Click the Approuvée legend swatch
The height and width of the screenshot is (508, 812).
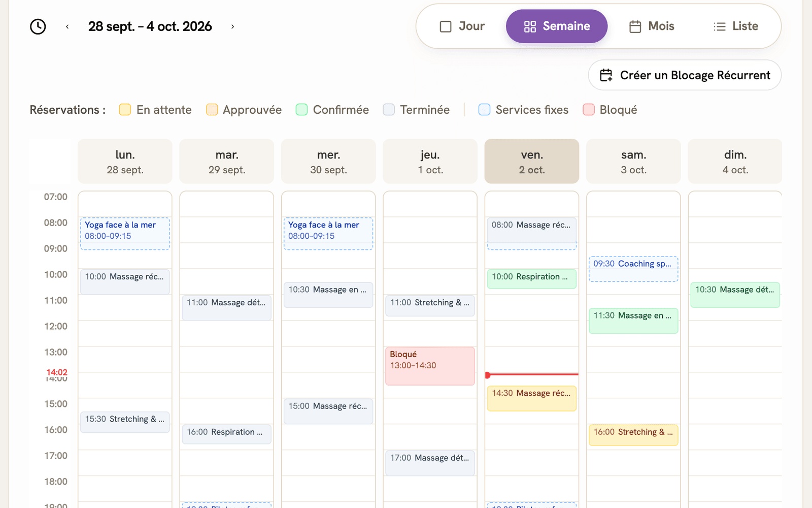click(x=212, y=110)
